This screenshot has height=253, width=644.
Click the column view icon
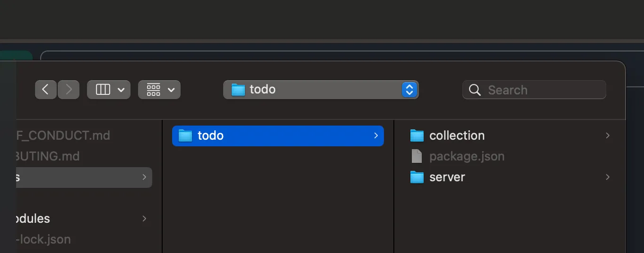[x=103, y=90]
